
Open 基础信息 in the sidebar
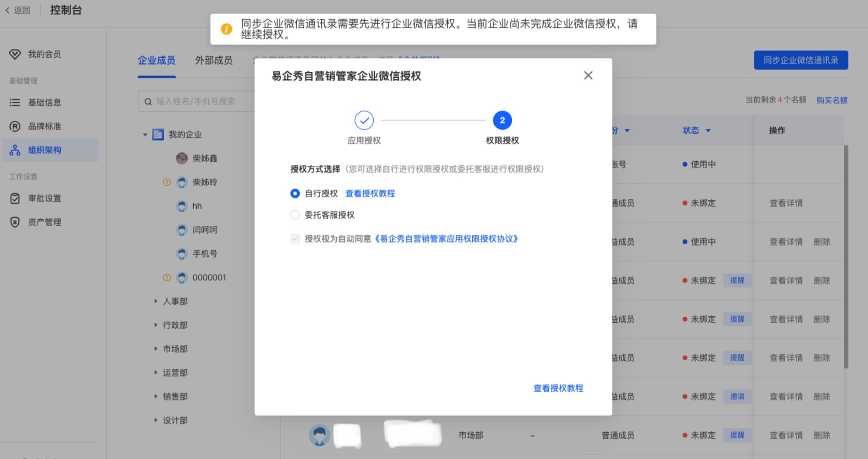click(x=44, y=102)
